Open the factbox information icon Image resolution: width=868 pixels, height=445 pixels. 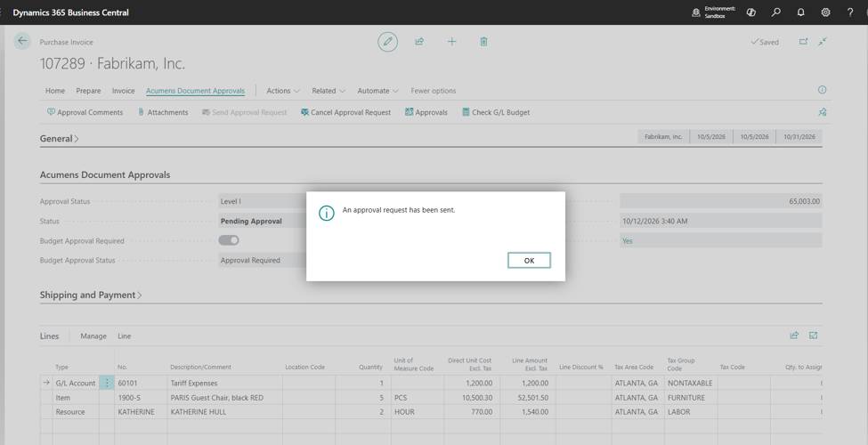tap(822, 90)
